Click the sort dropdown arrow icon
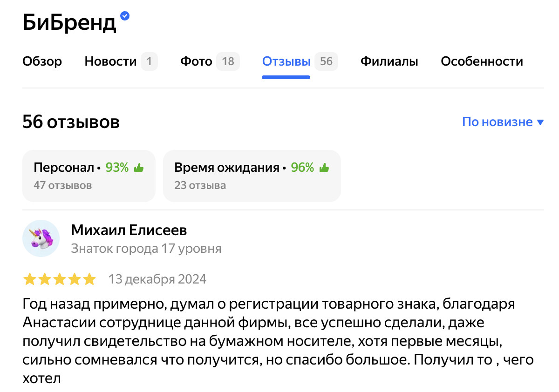This screenshot has height=392, width=559. tap(540, 122)
